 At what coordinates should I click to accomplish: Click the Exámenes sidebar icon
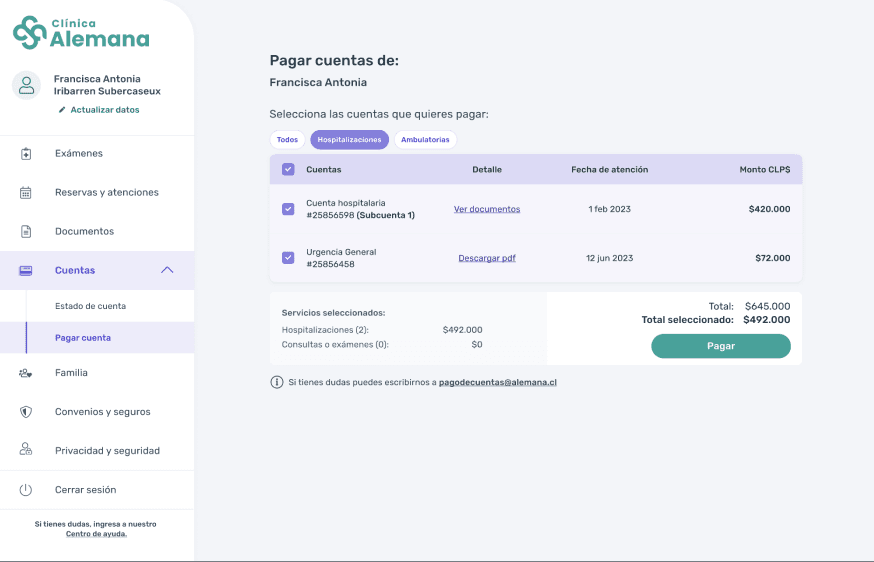click(x=26, y=154)
